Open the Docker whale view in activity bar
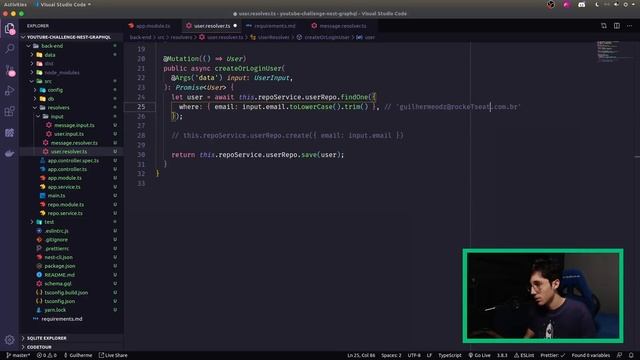 9,153
